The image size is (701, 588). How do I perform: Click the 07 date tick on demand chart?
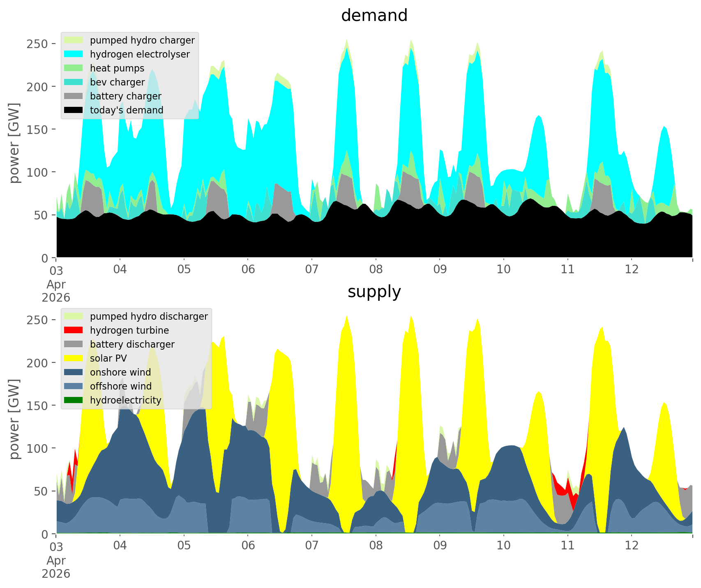tap(312, 270)
